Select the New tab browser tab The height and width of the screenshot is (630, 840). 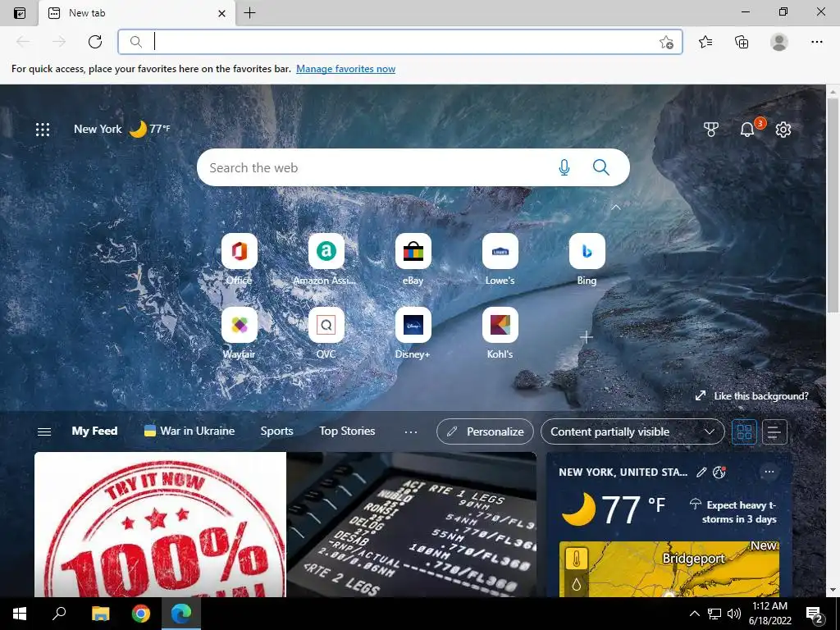[x=137, y=13]
